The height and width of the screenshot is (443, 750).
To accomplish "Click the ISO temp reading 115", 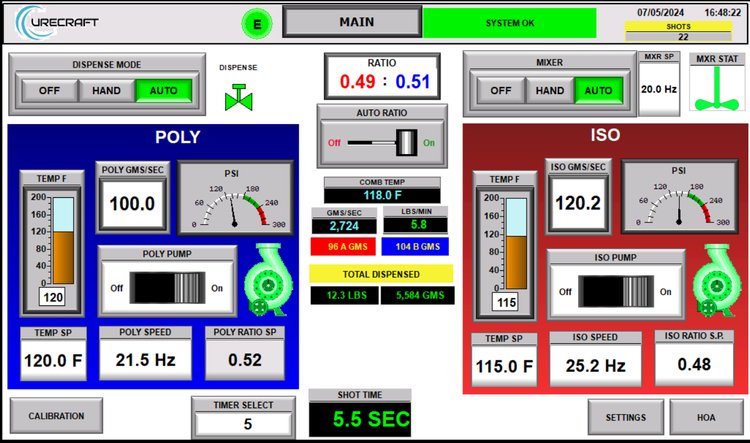I will click(x=506, y=302).
